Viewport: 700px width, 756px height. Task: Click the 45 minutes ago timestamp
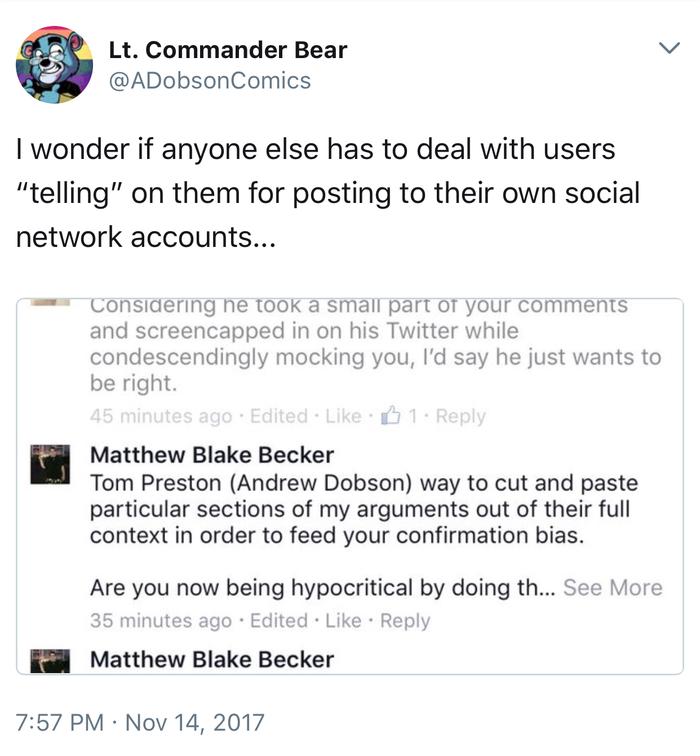pos(161,416)
